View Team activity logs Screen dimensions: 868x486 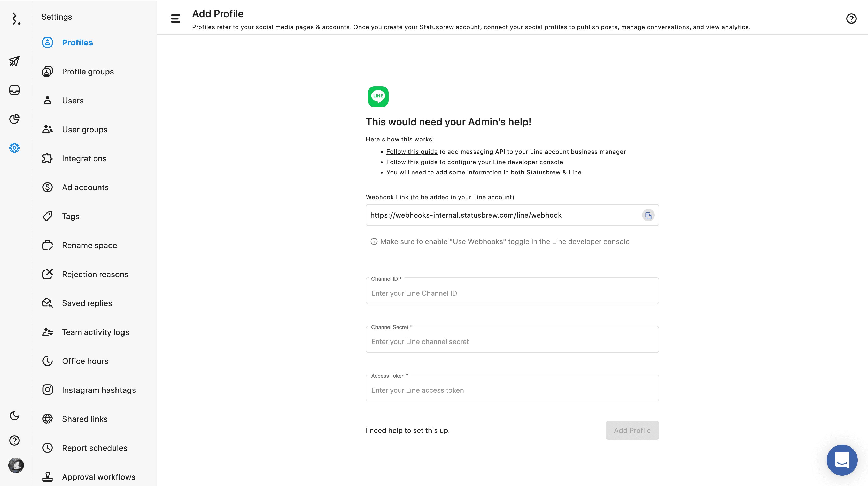point(95,332)
